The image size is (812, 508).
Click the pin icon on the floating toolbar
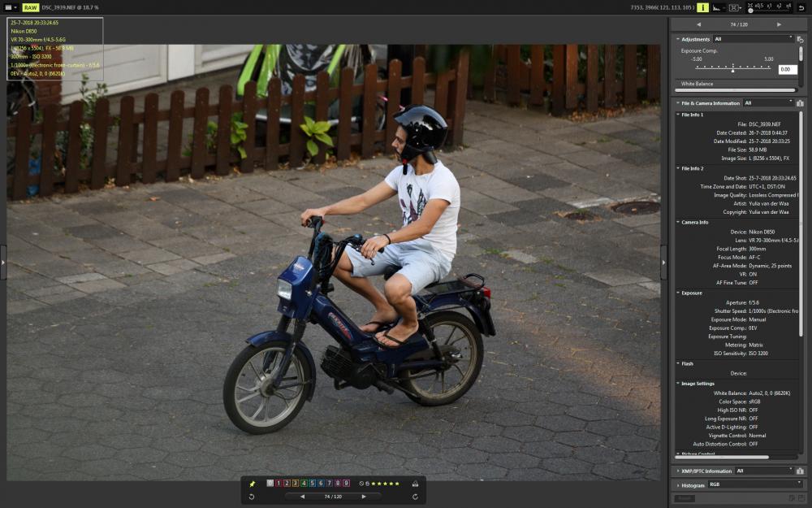click(253, 484)
